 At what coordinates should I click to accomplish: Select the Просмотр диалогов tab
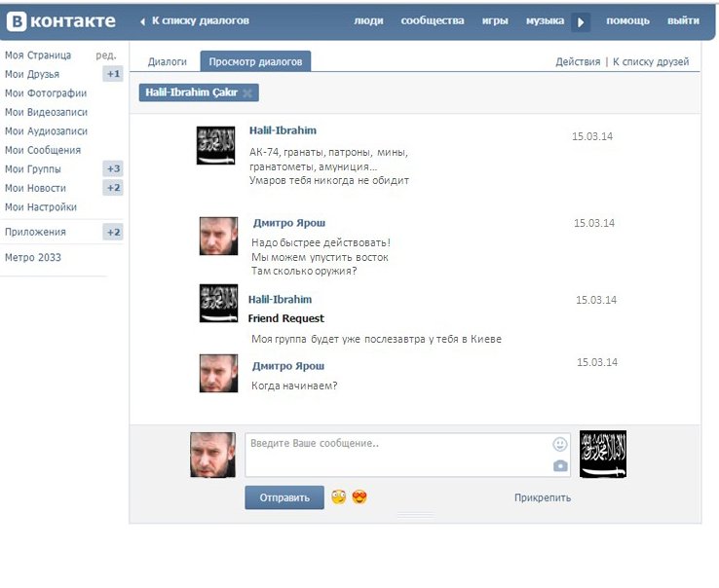(255, 61)
